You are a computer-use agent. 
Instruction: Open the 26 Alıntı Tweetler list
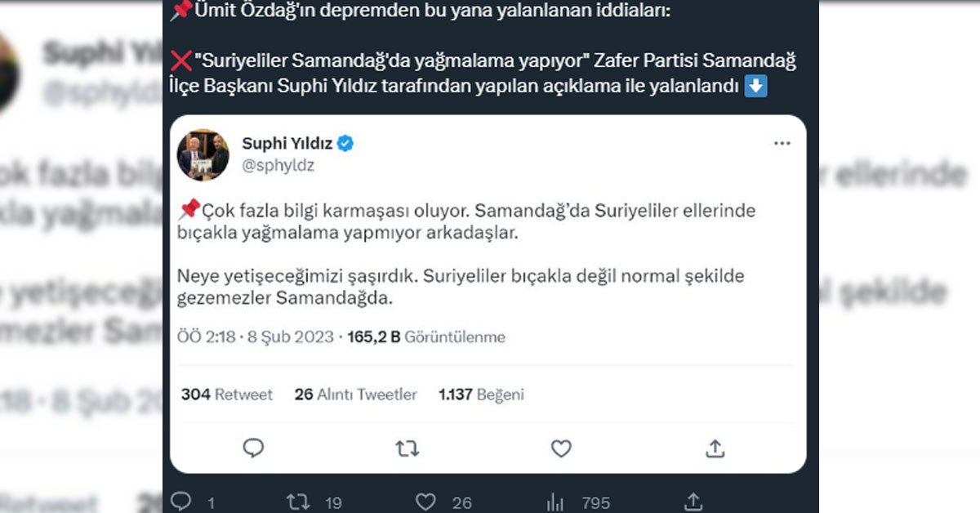point(355,395)
